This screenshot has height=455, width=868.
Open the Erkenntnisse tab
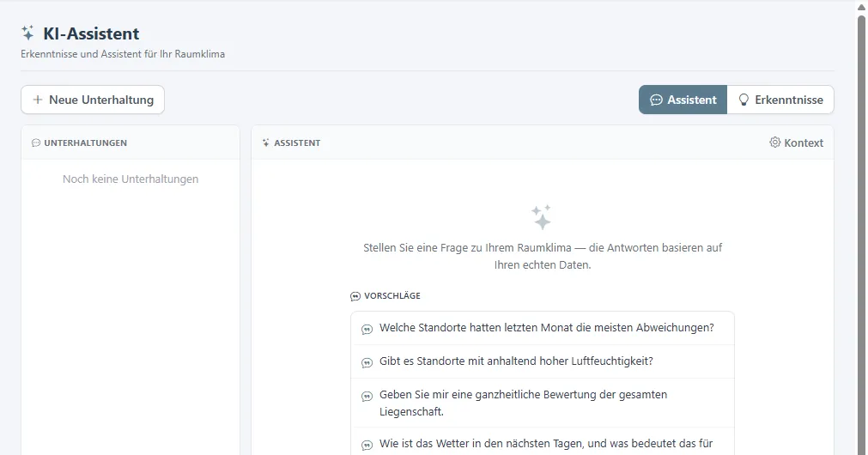(x=780, y=100)
